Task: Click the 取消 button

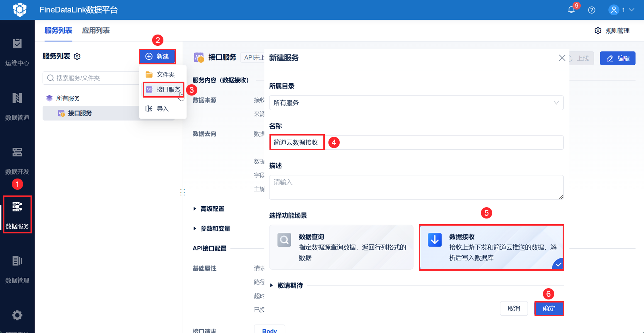Action: 514,309
